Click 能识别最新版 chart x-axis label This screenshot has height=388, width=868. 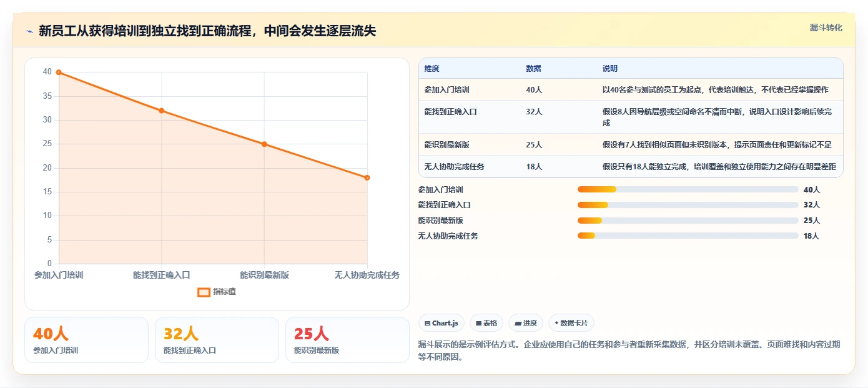tap(264, 275)
